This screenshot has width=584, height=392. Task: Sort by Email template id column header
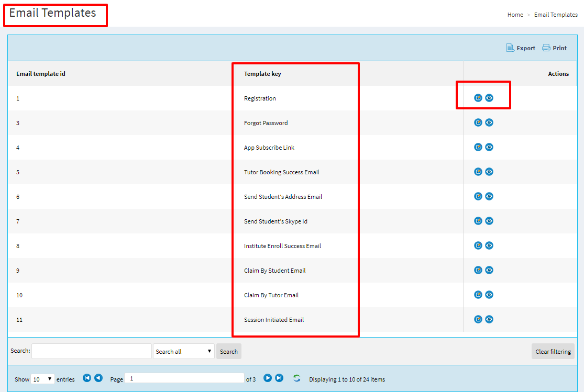[x=41, y=74]
